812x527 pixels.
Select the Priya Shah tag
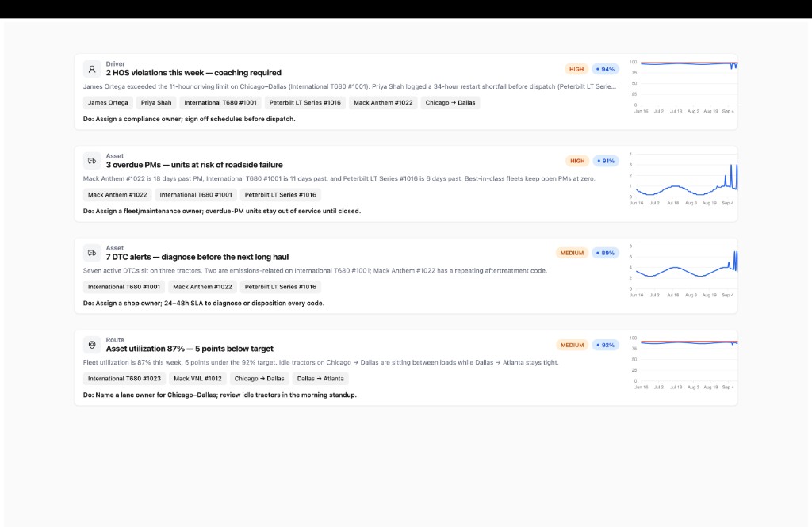point(156,102)
